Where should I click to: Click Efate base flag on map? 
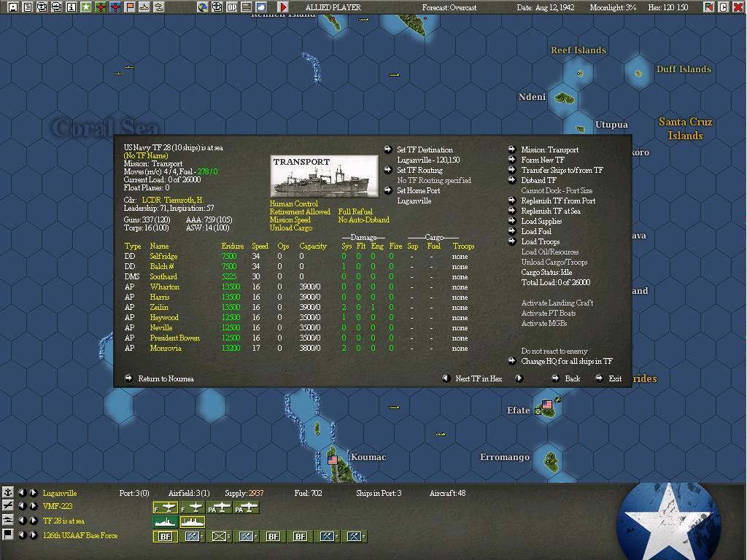[547, 404]
